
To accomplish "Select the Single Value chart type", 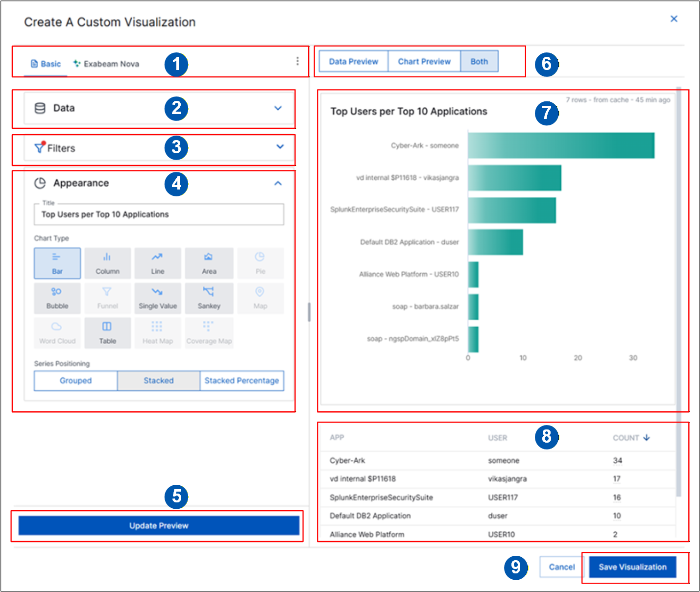I will point(158,298).
